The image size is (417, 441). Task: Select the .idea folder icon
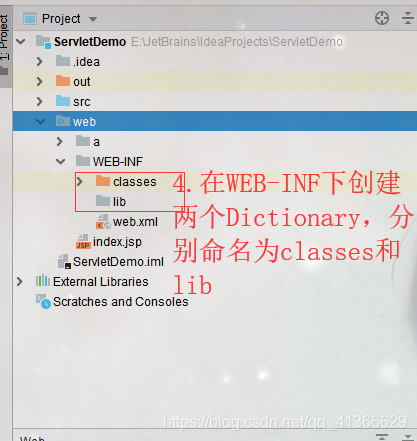(63, 61)
